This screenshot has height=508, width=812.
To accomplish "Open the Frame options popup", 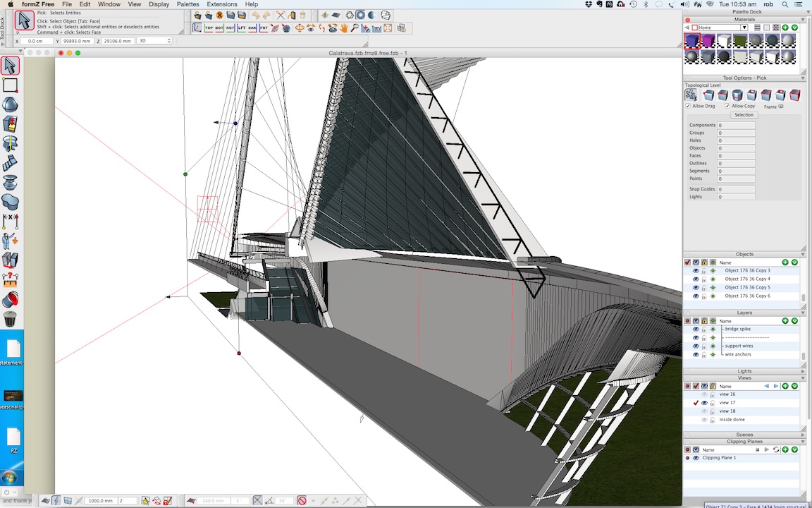I will [x=781, y=107].
